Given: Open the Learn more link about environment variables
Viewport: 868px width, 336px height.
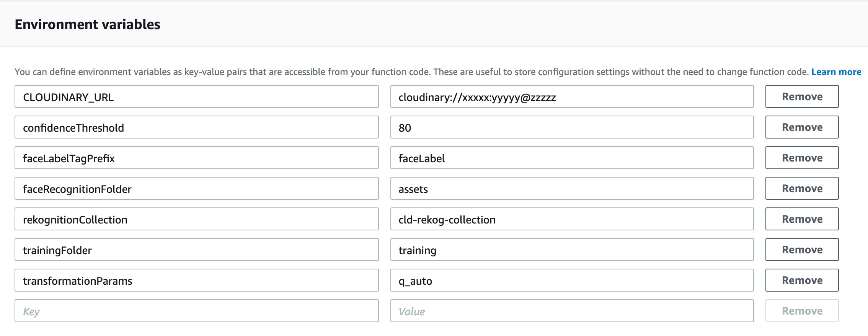Looking at the screenshot, I should (x=837, y=72).
